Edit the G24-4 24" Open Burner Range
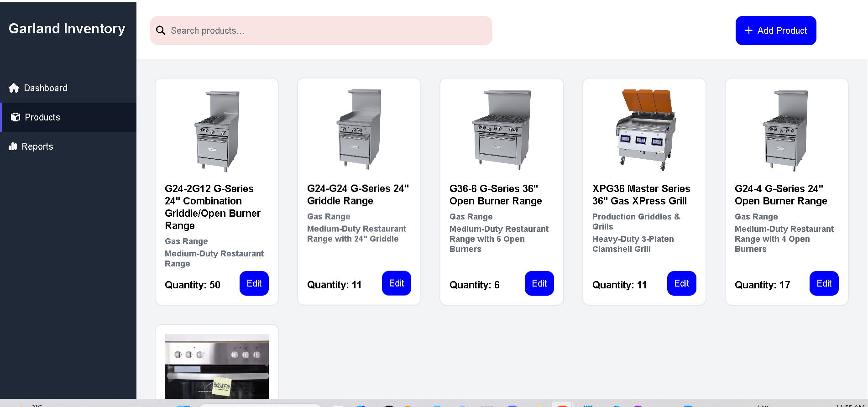This screenshot has width=868, height=407. coord(824,283)
